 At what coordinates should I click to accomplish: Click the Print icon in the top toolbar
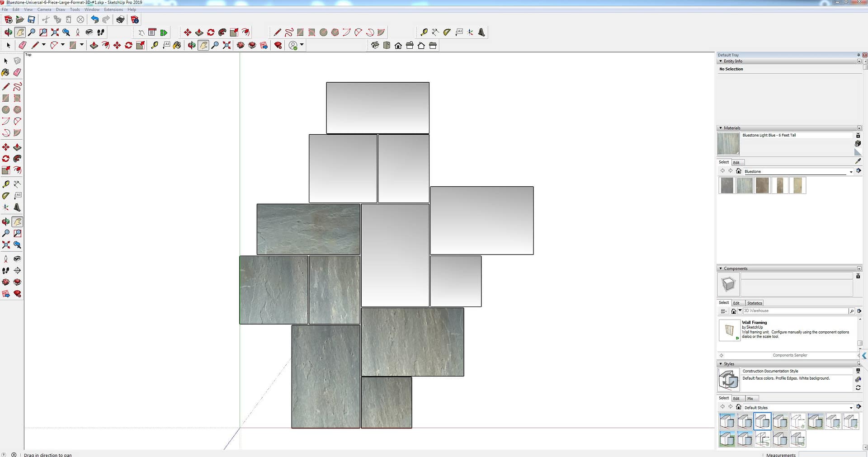tap(120, 19)
